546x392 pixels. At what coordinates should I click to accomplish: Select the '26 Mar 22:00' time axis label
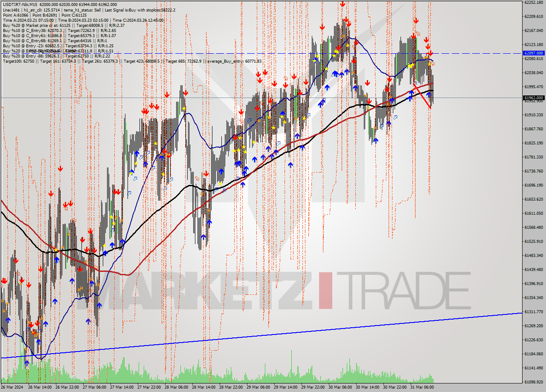67,388
